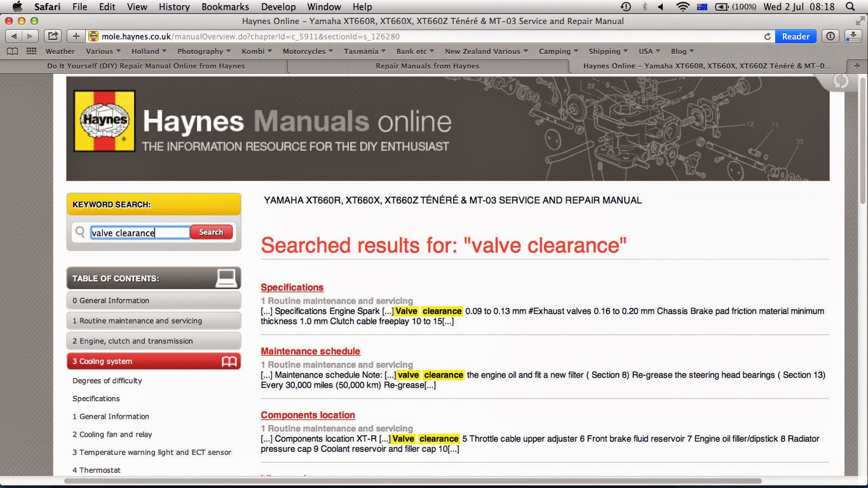Go back with the Safari back arrow
Viewport: 868px width, 488px height.
pos(14,36)
